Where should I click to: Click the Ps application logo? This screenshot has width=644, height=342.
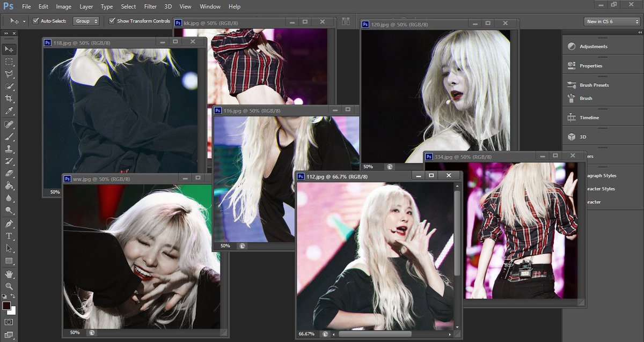tap(8, 6)
